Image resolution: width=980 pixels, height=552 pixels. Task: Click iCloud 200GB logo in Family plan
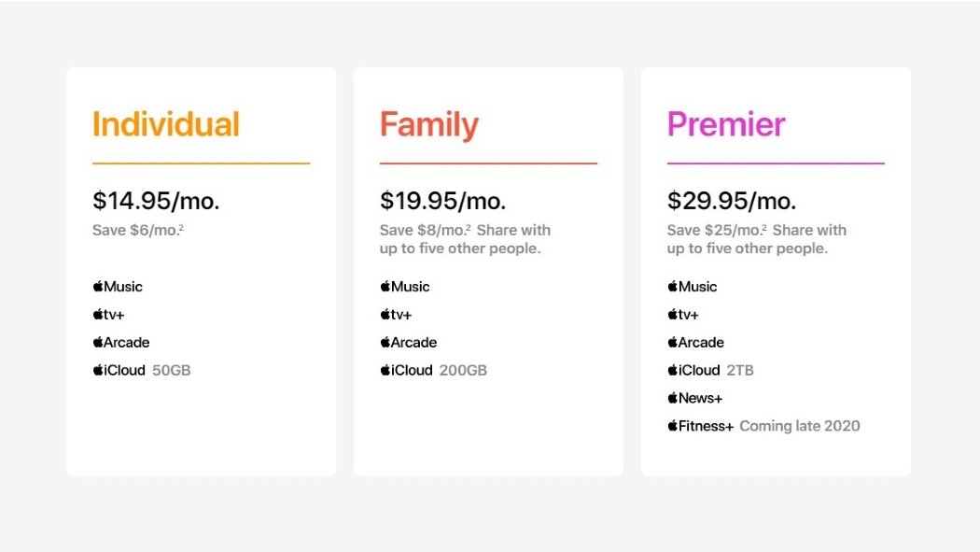pyautogui.click(x=406, y=371)
